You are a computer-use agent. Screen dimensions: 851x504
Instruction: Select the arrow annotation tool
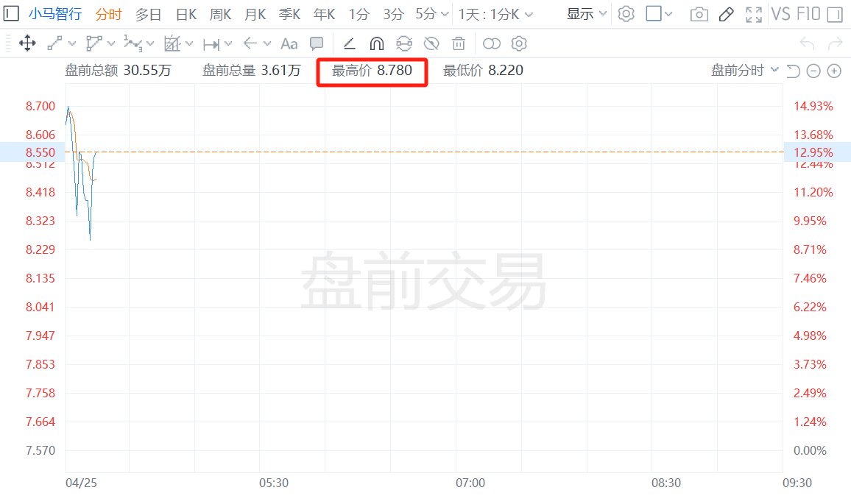(250, 43)
